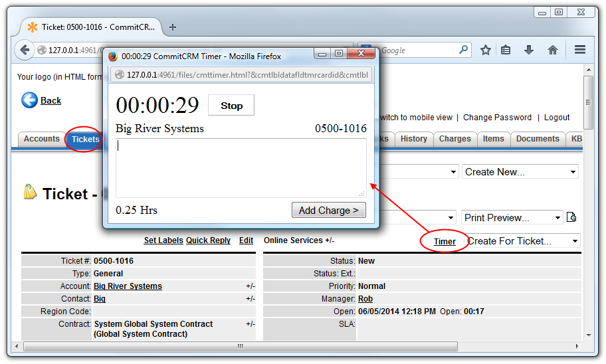Click into the timer notes text area
The image size is (606, 364).
(241, 167)
